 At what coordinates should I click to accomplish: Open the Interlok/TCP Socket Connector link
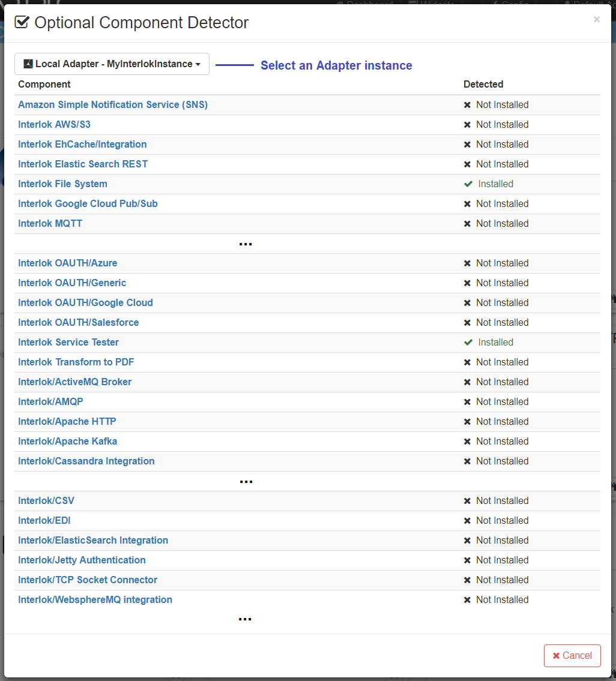pyautogui.click(x=88, y=580)
